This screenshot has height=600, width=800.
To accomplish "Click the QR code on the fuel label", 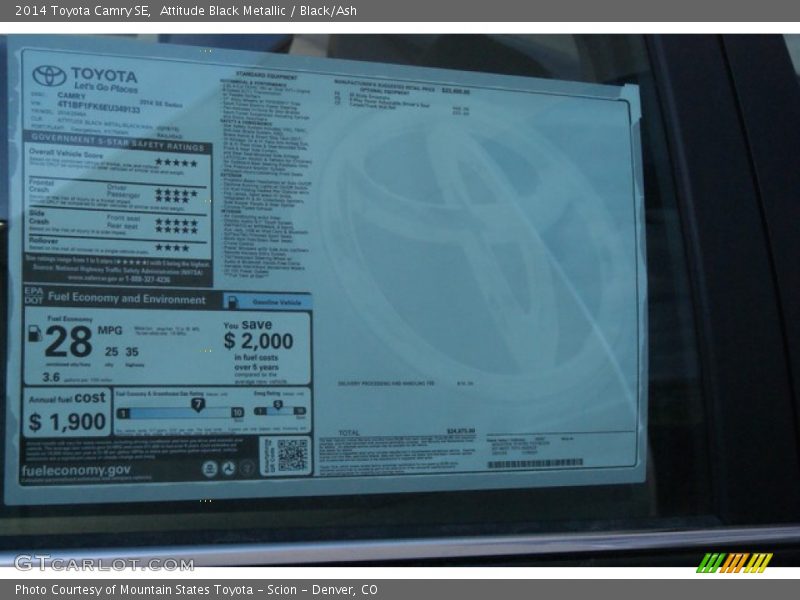I will click(x=292, y=455).
